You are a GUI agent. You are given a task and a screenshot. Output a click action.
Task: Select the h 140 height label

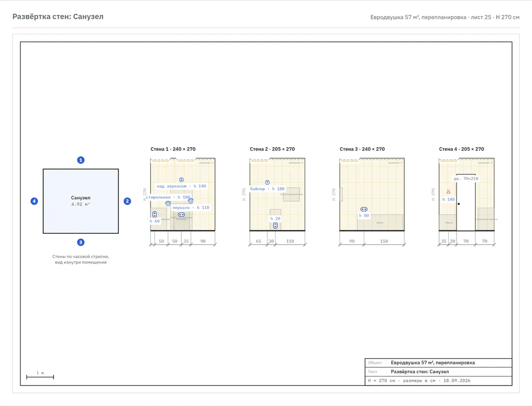(448, 199)
